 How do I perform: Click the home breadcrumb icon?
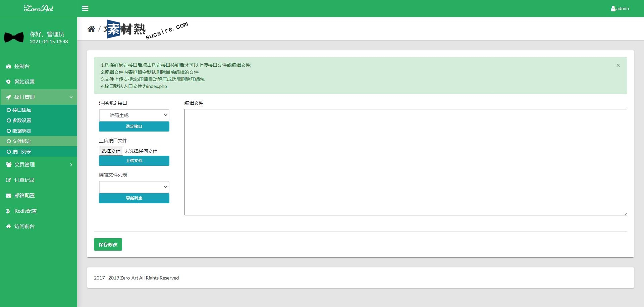pyautogui.click(x=91, y=29)
